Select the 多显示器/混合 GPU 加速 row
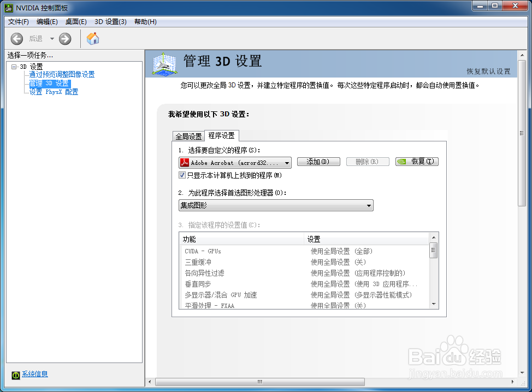Image resolution: width=532 pixels, height=392 pixels. (304, 295)
